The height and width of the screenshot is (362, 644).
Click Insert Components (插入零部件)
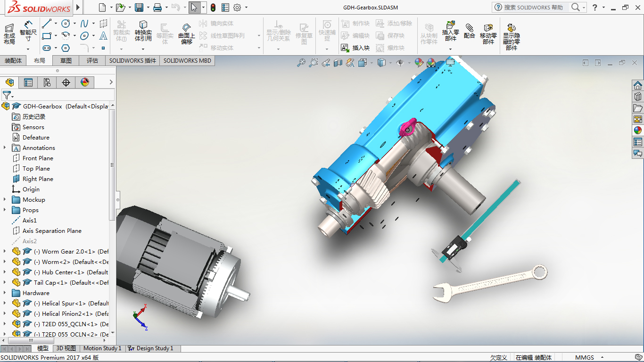450,31
